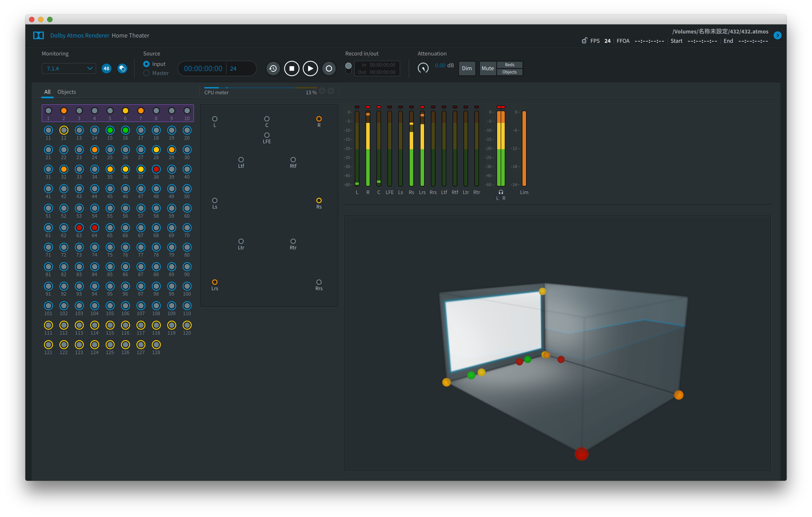This screenshot has width=812, height=517.
Task: Click the R channel level meter
Action: coord(368,148)
